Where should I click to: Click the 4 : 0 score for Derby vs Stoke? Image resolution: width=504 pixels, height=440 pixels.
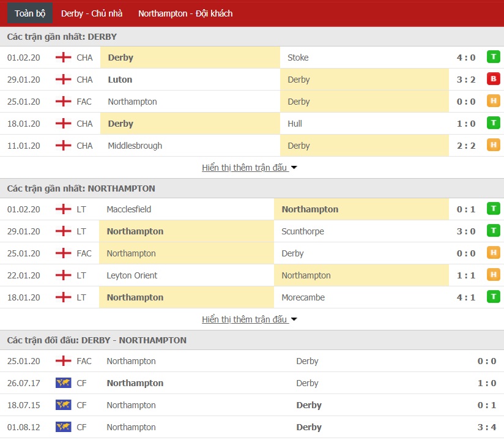(x=465, y=58)
